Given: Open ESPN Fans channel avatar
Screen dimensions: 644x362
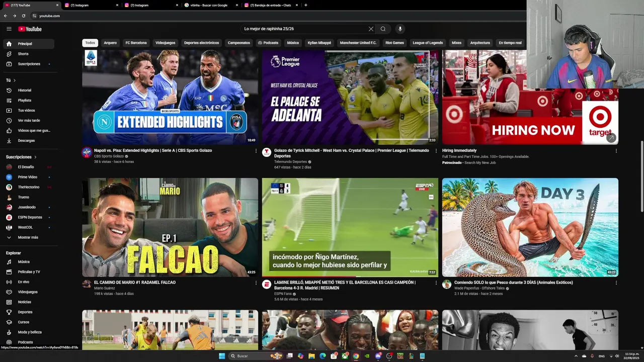Looking at the screenshot, I should click(267, 285).
